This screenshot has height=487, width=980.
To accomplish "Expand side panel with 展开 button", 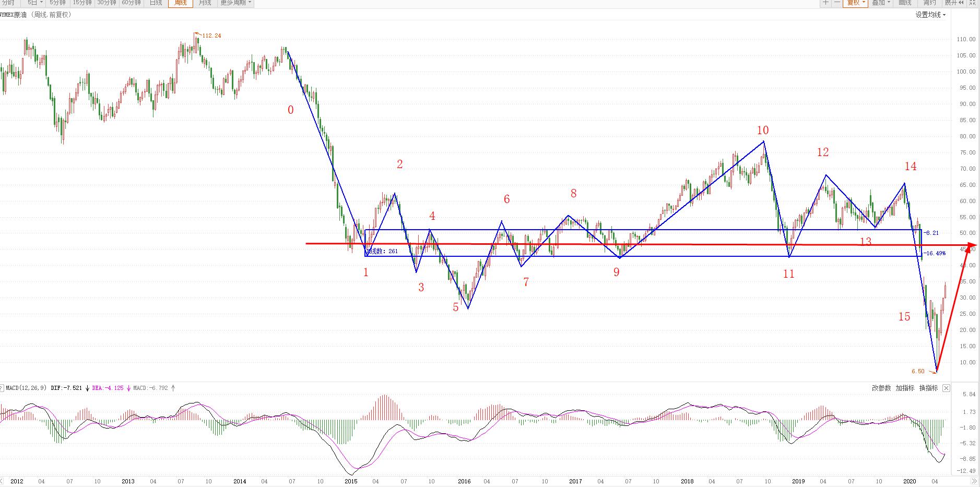I will coord(954,3).
